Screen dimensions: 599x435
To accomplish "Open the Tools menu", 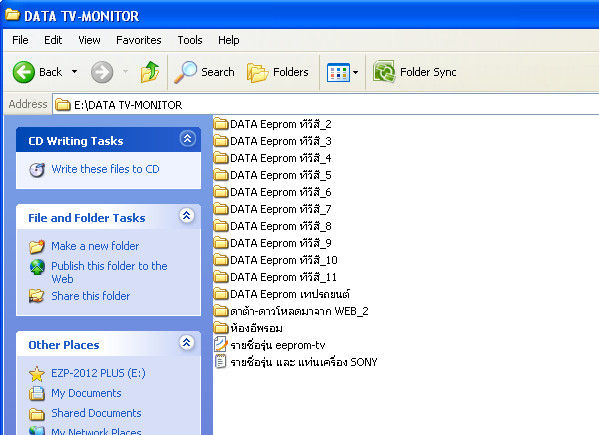I will click(190, 40).
